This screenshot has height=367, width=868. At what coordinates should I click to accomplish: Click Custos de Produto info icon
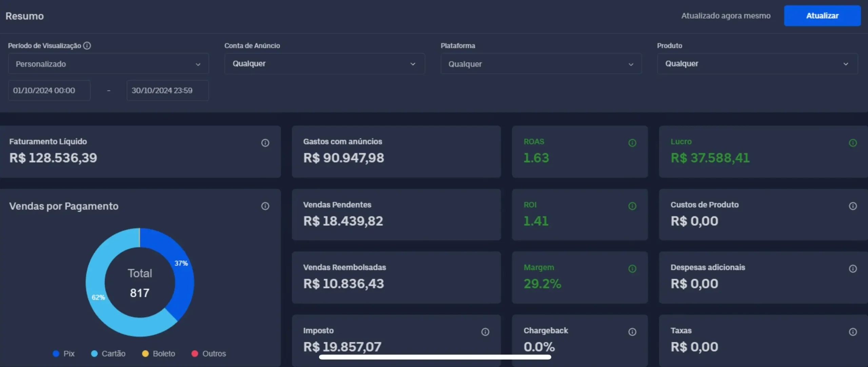click(x=852, y=206)
